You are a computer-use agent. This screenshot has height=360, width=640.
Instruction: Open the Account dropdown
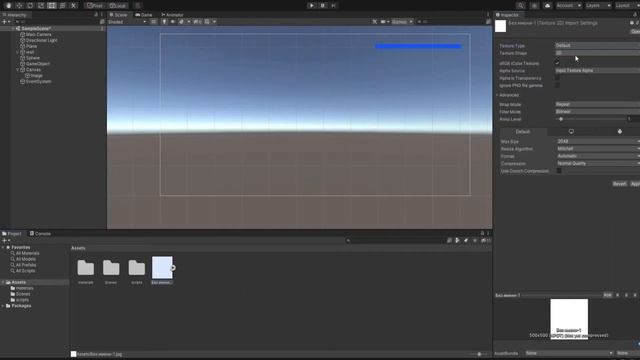pos(569,6)
